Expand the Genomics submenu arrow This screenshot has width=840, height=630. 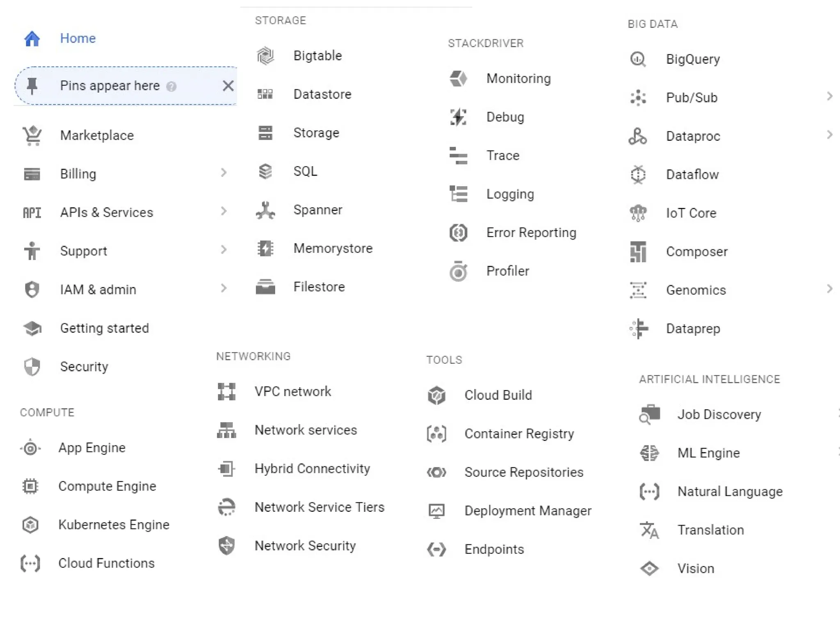tap(829, 289)
